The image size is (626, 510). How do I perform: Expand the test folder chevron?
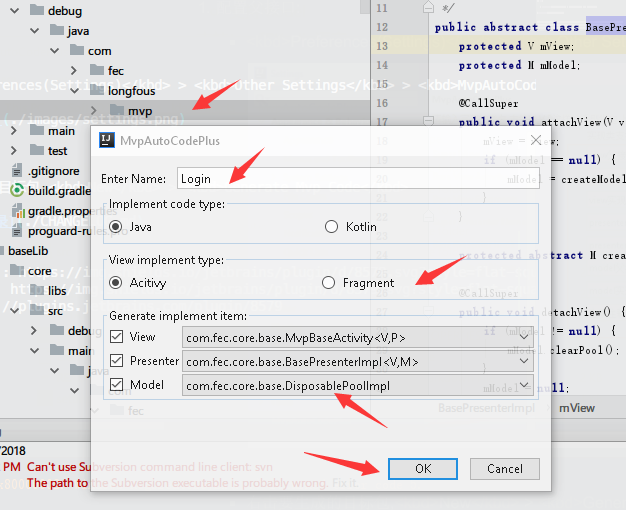click(x=14, y=151)
